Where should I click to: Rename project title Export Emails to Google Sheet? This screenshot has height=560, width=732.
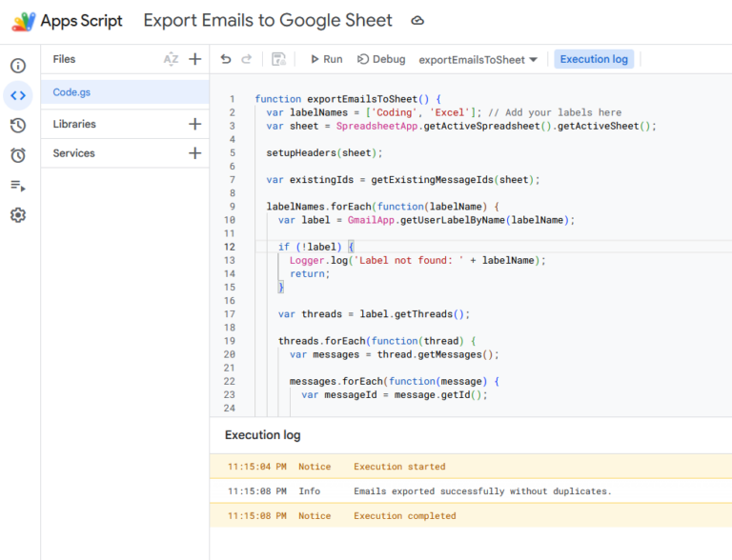(x=268, y=21)
